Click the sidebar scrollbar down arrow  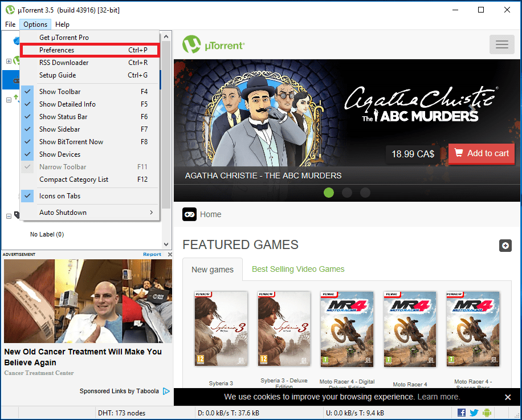[x=166, y=244]
